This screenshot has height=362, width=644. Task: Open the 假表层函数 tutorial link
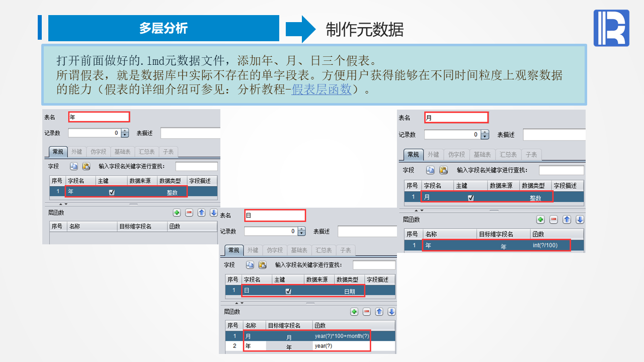click(321, 90)
